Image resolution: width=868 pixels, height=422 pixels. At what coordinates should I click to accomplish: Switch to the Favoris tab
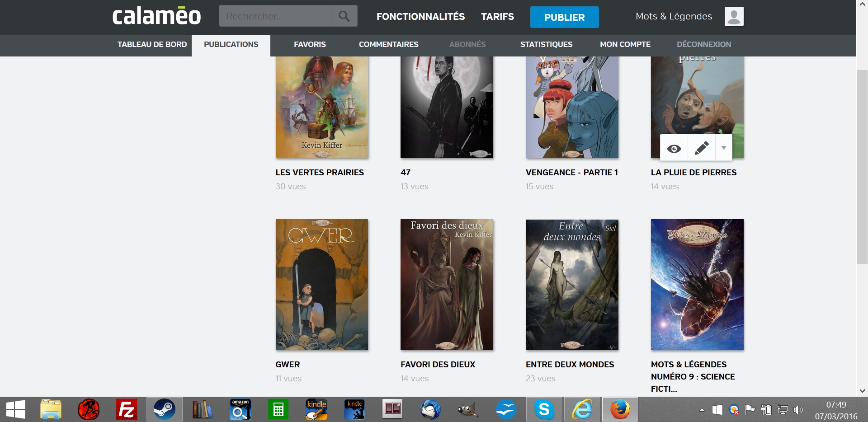point(310,44)
